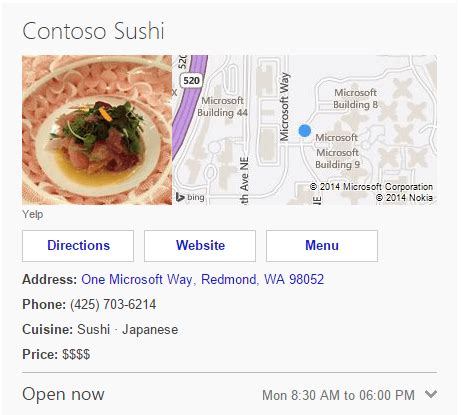Open the sushi dish photo
The image size is (461, 415).
tap(97, 130)
